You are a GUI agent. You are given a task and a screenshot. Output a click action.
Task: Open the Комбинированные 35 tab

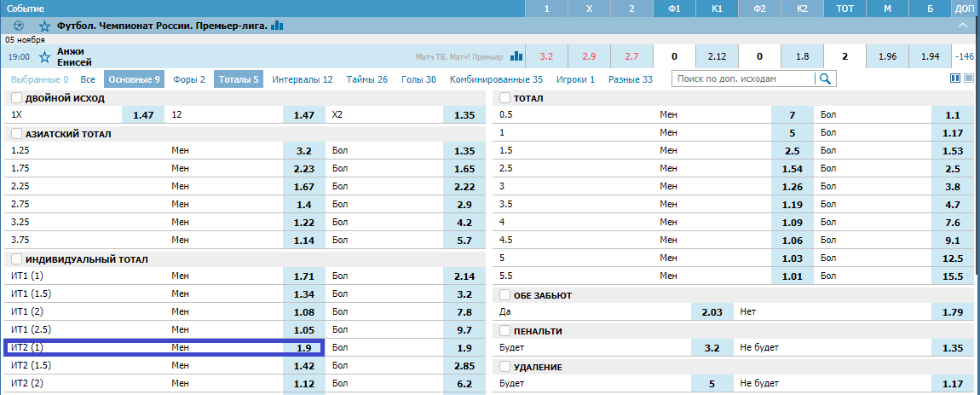[x=496, y=79]
